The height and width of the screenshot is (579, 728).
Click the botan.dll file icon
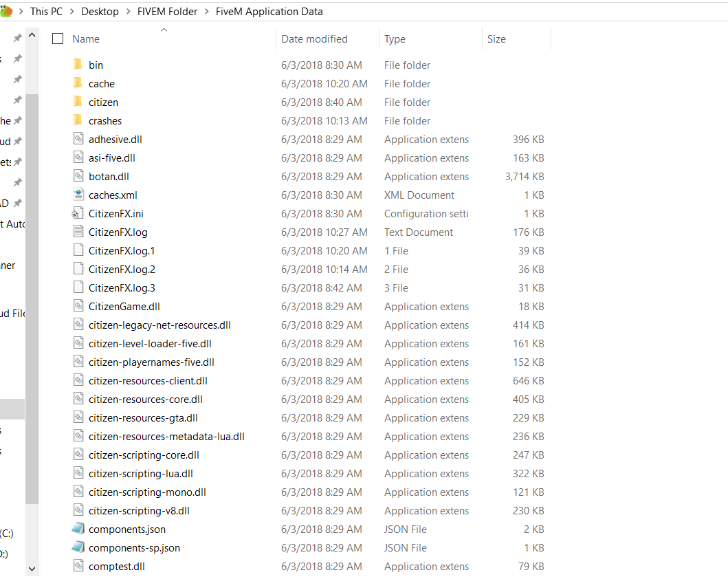(x=78, y=175)
